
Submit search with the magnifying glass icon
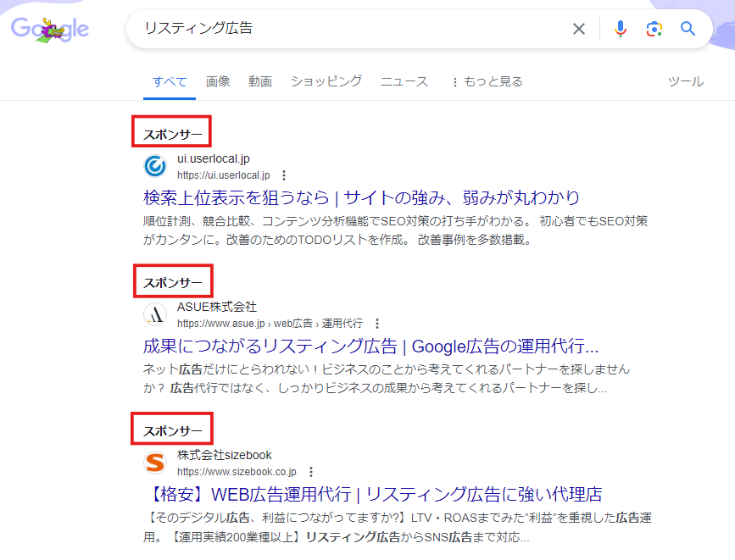pos(688,29)
